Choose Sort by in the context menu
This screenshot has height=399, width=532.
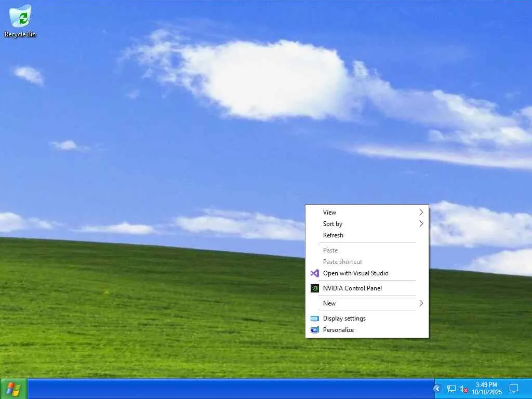pyautogui.click(x=367, y=223)
